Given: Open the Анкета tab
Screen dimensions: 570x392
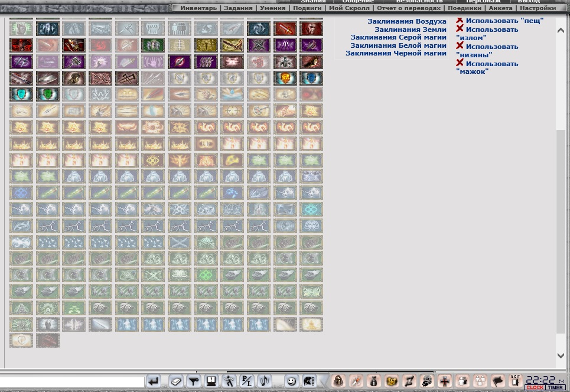Looking at the screenshot, I should 500,8.
